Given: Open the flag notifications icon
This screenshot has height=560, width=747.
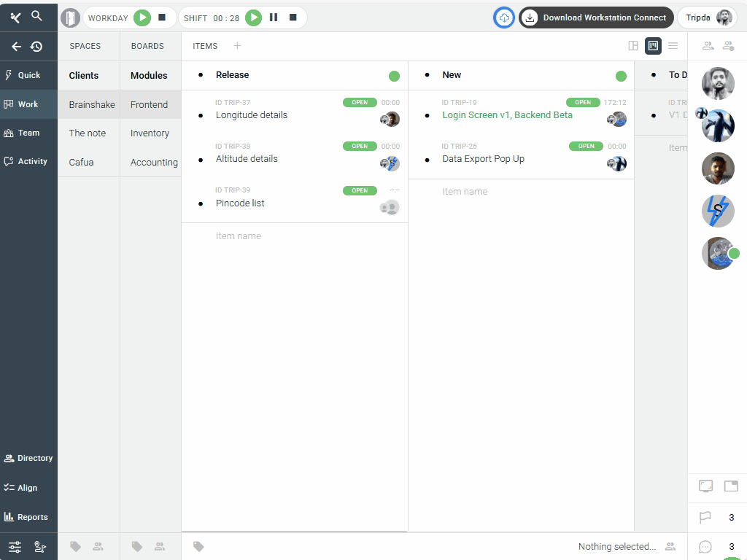Looking at the screenshot, I should click(705, 518).
